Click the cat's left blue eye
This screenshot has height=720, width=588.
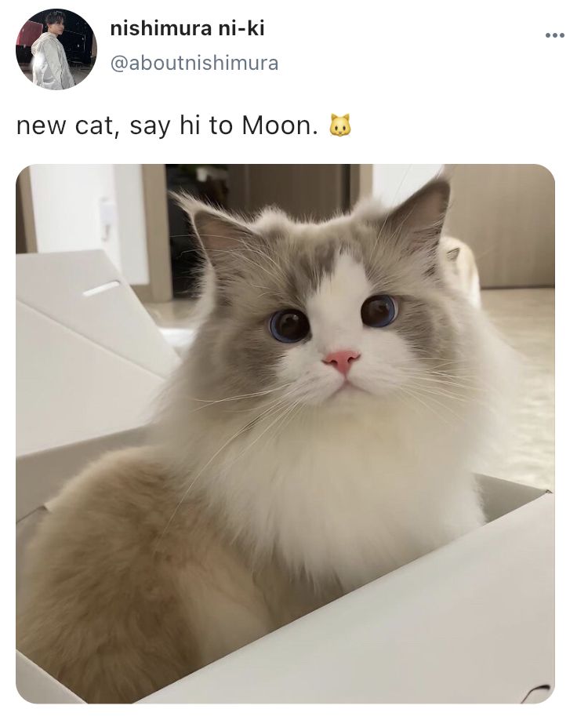coord(289,325)
